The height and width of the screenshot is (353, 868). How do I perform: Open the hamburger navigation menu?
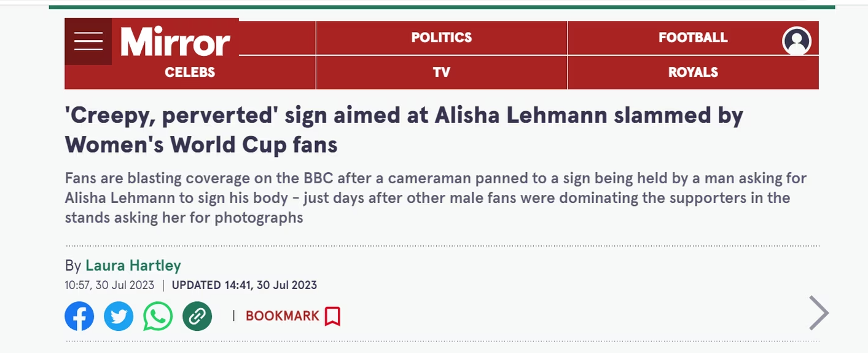pyautogui.click(x=88, y=41)
